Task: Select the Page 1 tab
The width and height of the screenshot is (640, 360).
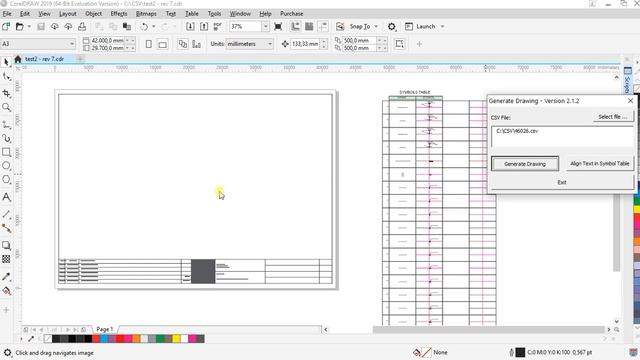Action: (104, 329)
